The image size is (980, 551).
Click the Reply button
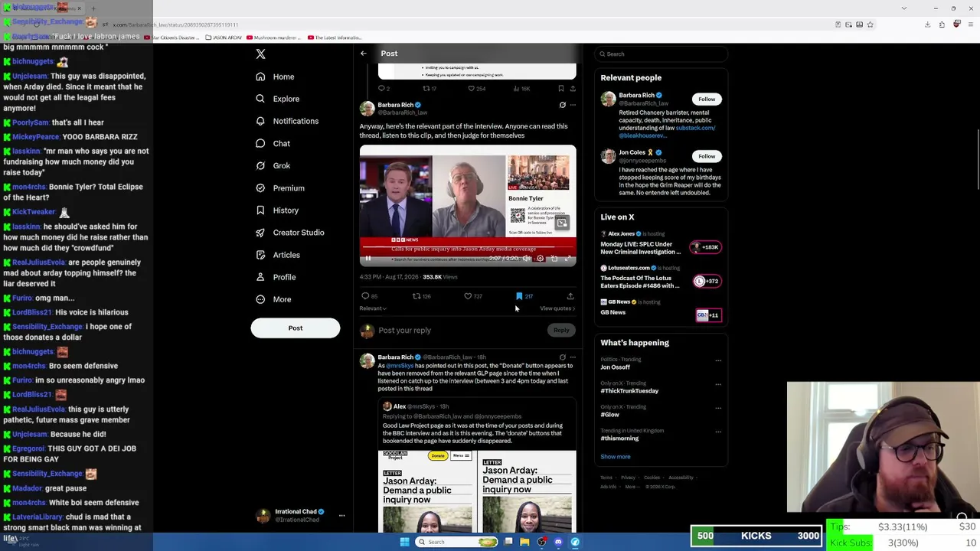[x=561, y=331]
